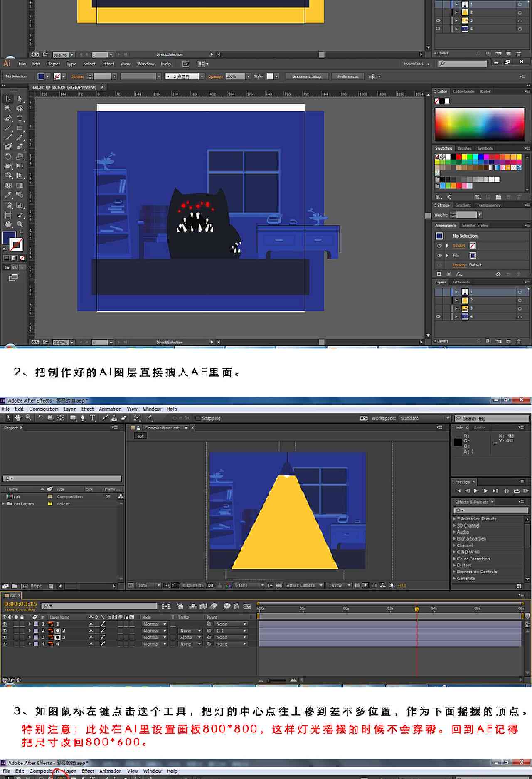
Task: Open the Graph Editor in the timeline
Action: (x=247, y=606)
